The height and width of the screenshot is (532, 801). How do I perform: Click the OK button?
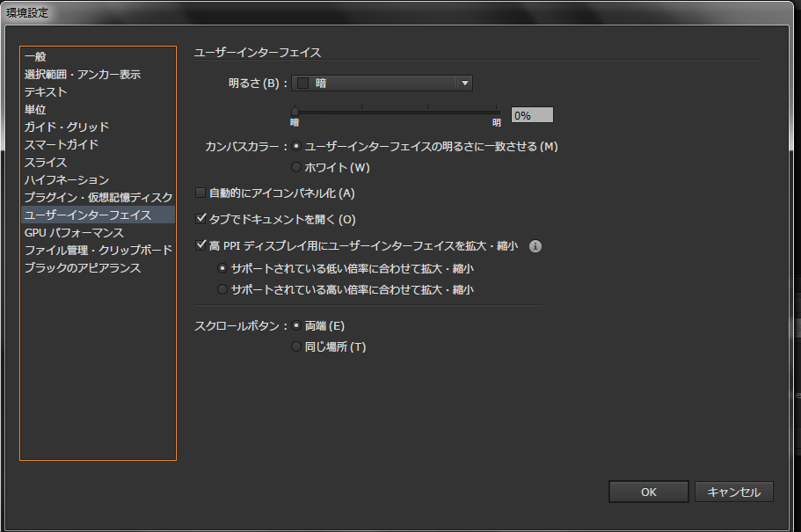tap(648, 492)
